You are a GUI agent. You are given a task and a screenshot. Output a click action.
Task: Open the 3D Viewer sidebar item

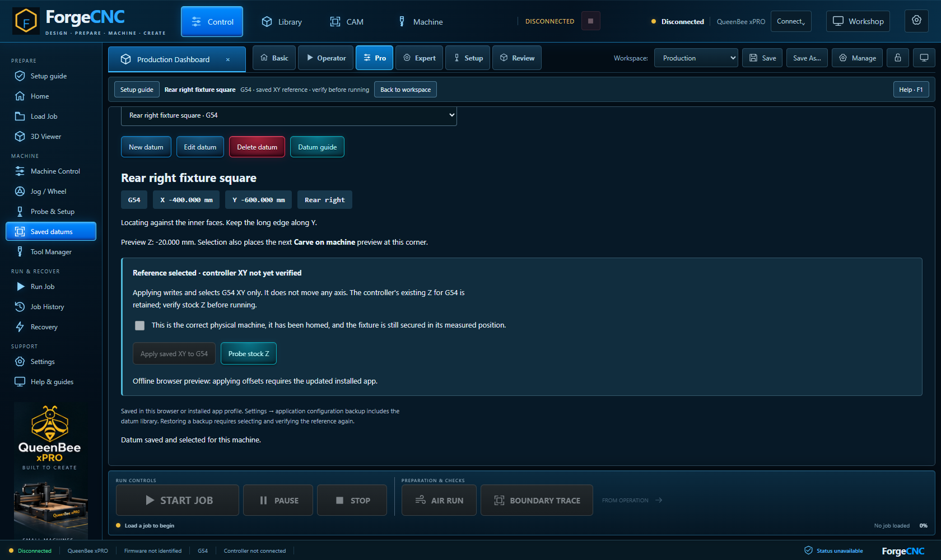(51, 137)
